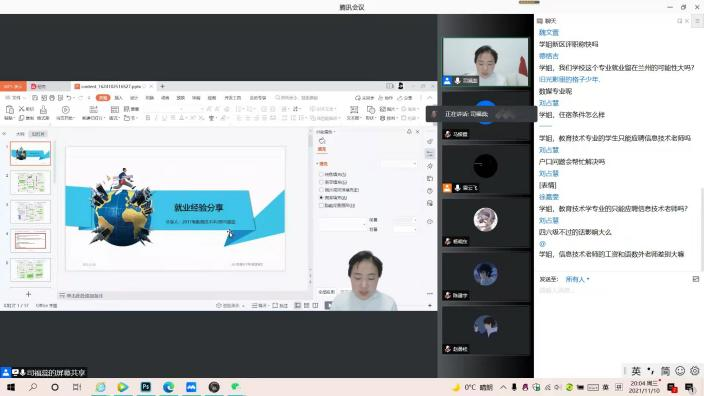This screenshot has height=396, width=704.
Task: Select slide 4 thumbnail
Action: [x=31, y=241]
